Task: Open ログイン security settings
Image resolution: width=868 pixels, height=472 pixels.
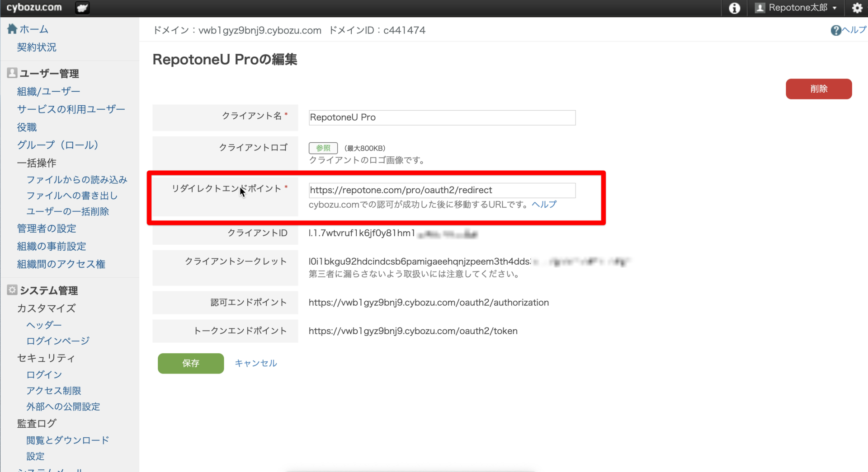Action: [44, 374]
